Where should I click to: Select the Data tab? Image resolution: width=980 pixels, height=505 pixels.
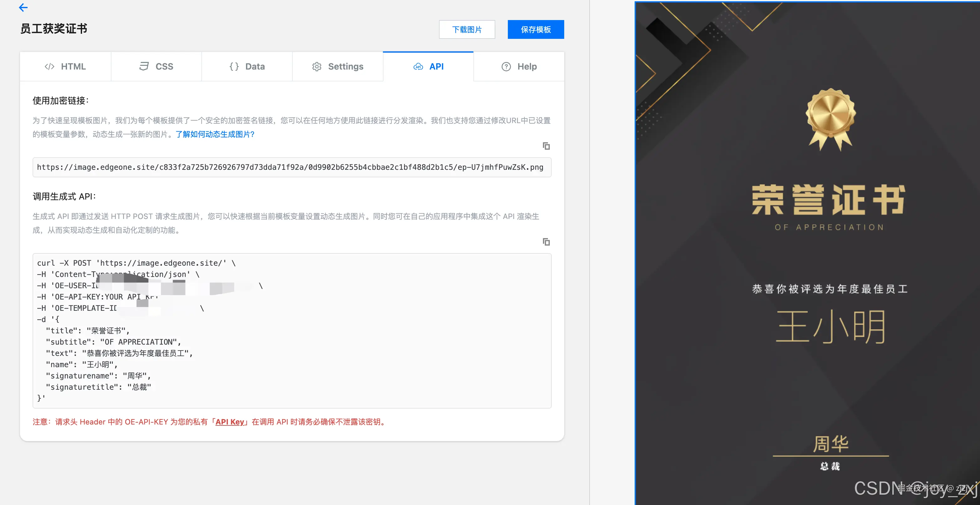pos(255,67)
